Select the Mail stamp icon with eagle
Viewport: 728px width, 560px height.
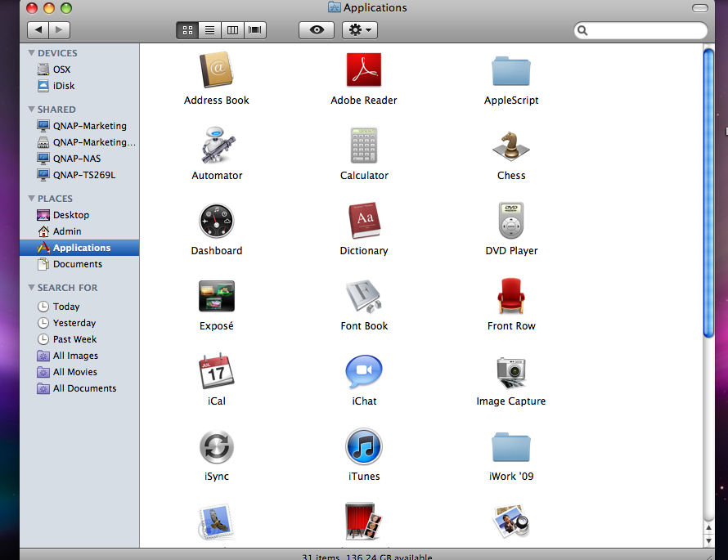tap(217, 522)
